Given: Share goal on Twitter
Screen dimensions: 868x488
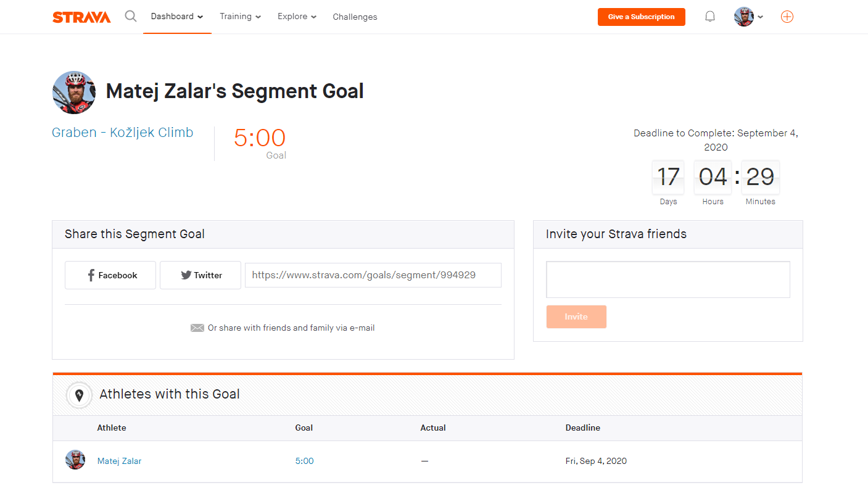Looking at the screenshot, I should 200,275.
